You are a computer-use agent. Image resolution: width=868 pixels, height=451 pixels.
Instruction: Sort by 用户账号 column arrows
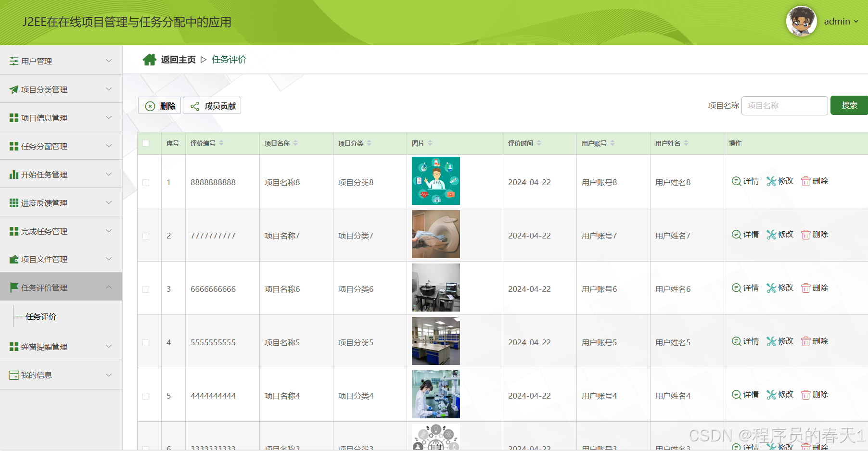point(613,143)
